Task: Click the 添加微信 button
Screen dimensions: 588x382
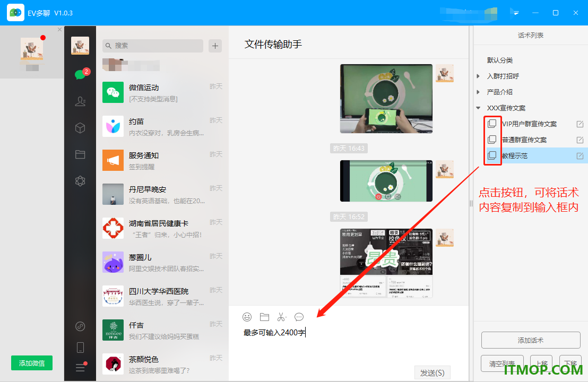Action: pos(32,363)
